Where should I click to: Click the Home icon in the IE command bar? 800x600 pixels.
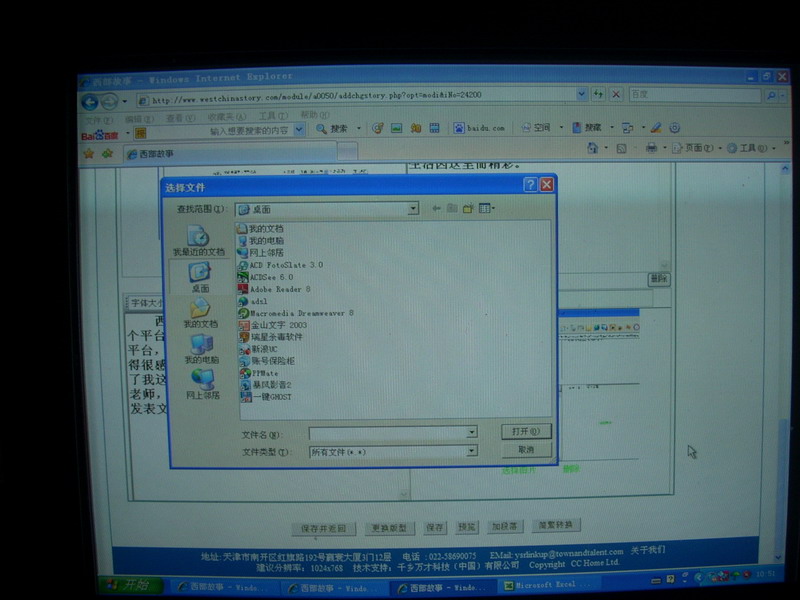click(592, 148)
